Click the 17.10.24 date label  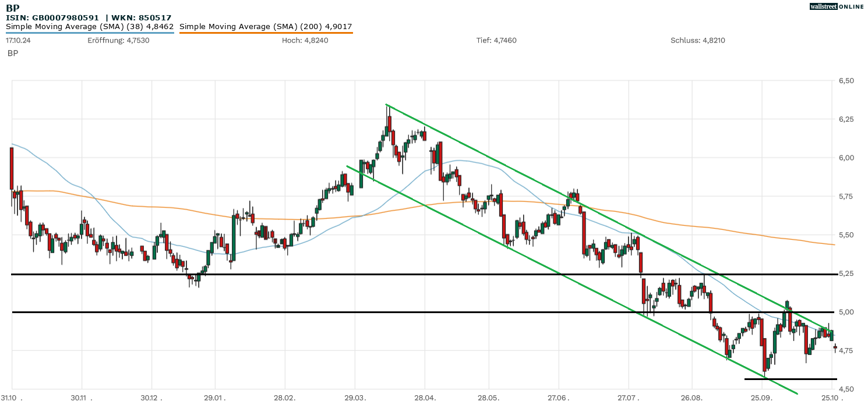tap(17, 41)
